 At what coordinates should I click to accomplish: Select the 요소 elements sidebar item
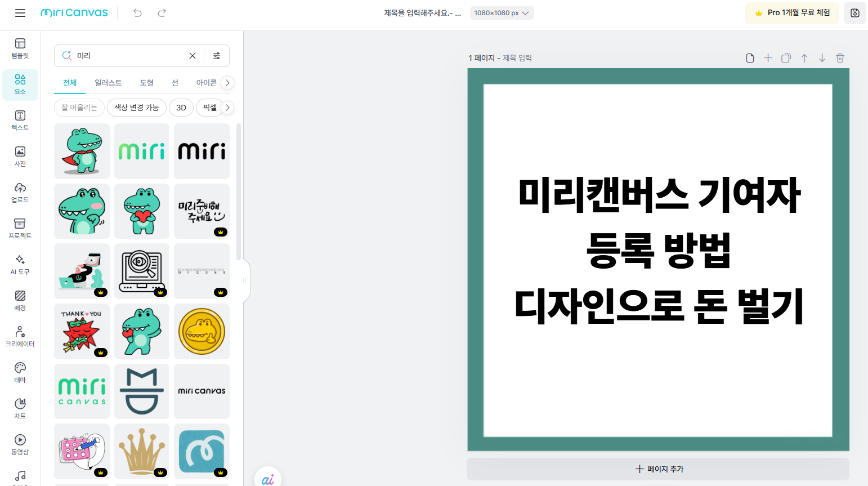coord(20,84)
